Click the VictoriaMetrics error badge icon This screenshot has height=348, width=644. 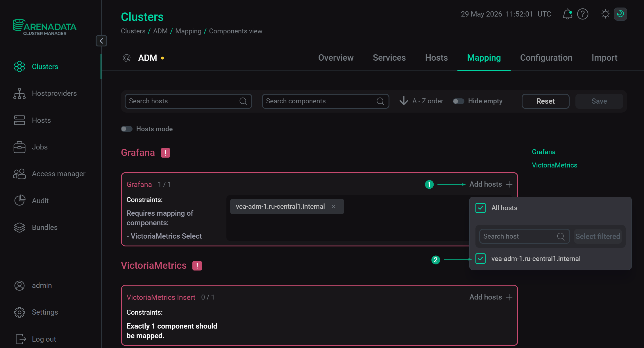197,266
